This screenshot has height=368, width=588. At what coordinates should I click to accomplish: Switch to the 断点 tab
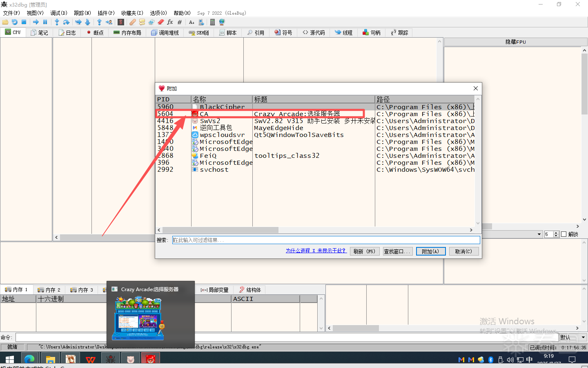pos(95,33)
